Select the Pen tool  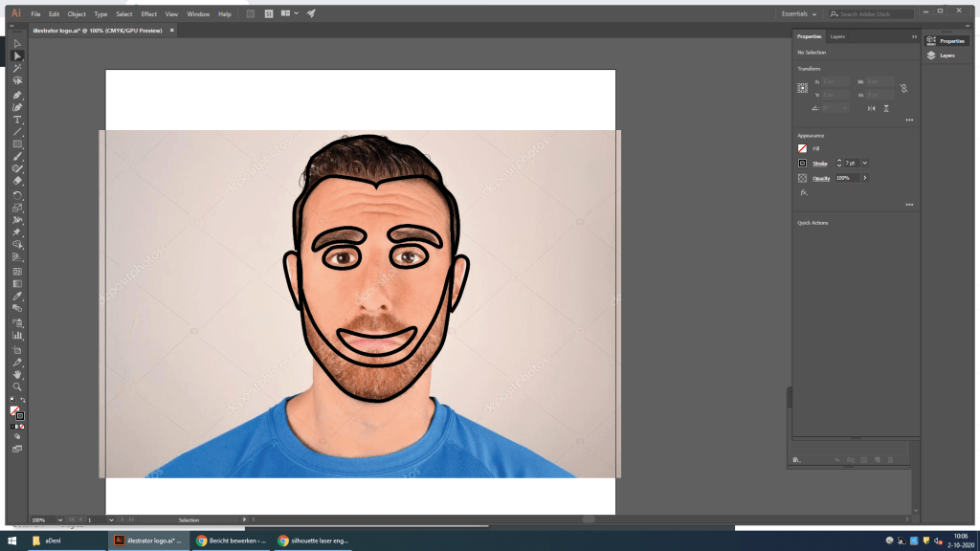click(x=17, y=95)
